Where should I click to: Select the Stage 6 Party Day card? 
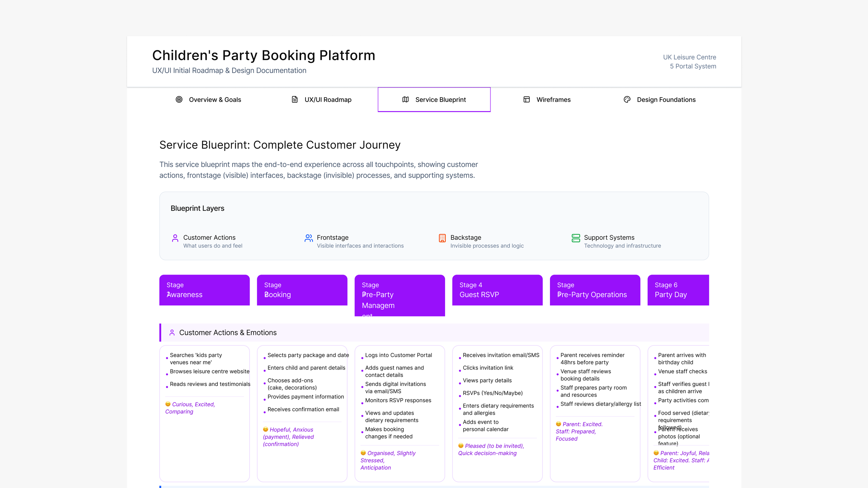pos(678,290)
